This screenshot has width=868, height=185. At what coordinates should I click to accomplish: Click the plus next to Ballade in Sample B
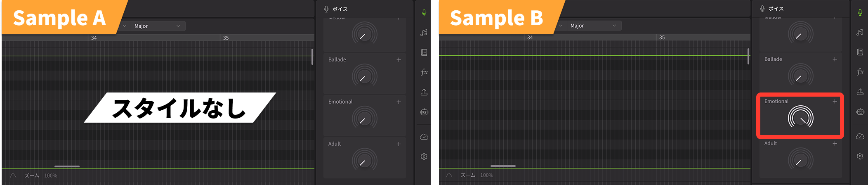point(835,59)
